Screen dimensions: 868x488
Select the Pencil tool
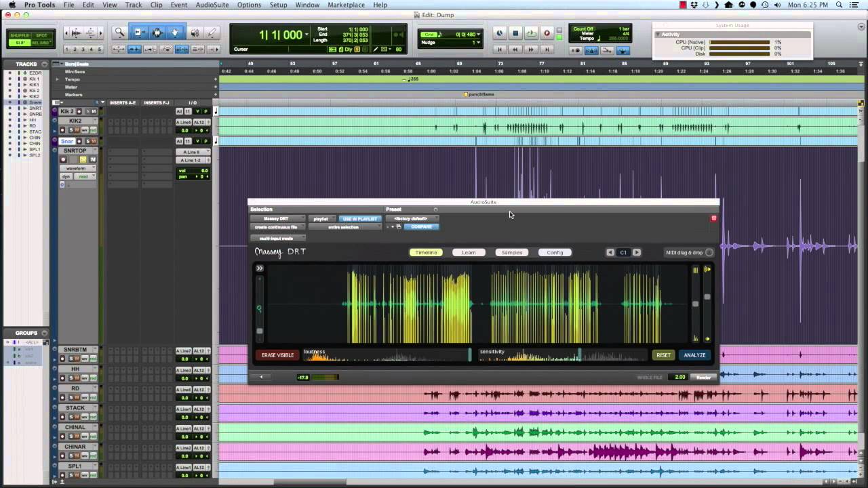pos(212,33)
